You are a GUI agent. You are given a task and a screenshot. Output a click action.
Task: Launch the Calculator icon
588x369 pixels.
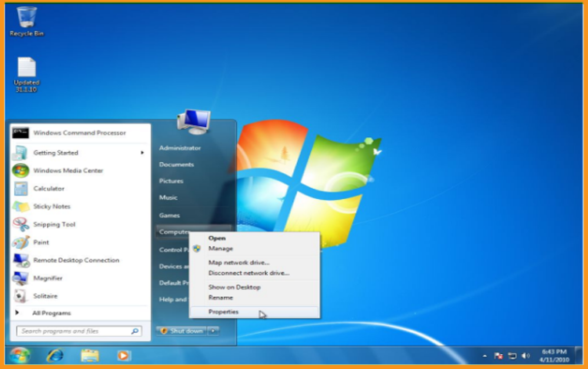tap(20, 189)
